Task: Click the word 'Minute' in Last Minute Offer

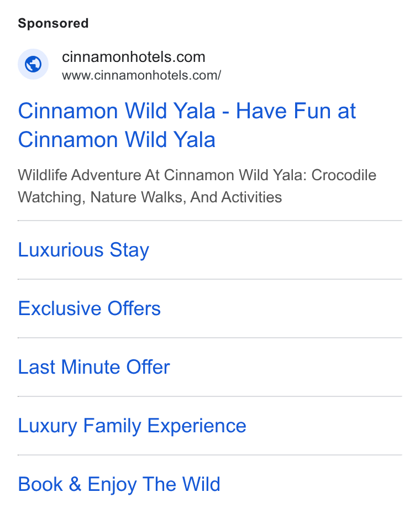Action: (91, 367)
